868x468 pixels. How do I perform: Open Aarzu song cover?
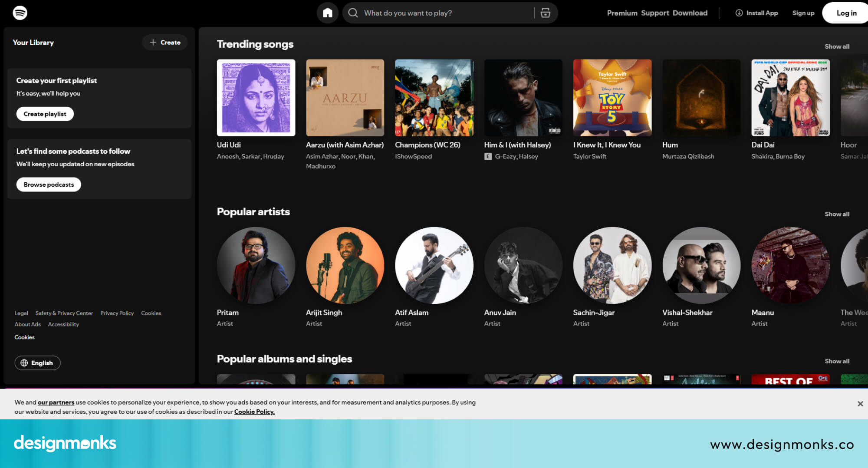345,98
